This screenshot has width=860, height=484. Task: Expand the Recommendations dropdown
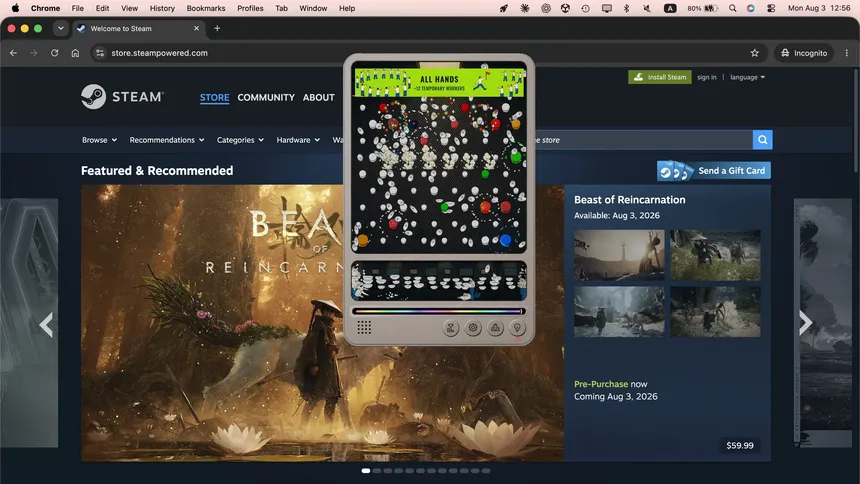pos(167,140)
